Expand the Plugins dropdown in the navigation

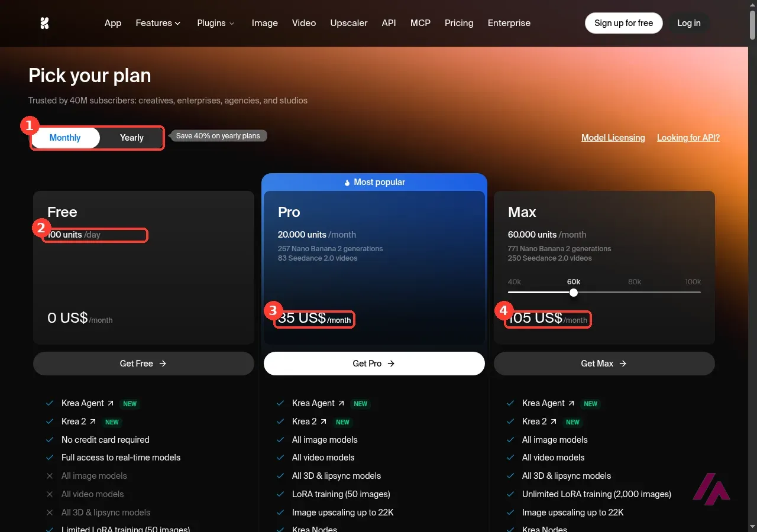click(x=216, y=23)
